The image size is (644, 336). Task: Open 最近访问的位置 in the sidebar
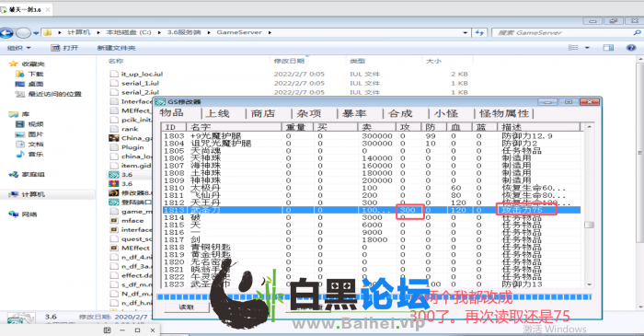pos(54,94)
